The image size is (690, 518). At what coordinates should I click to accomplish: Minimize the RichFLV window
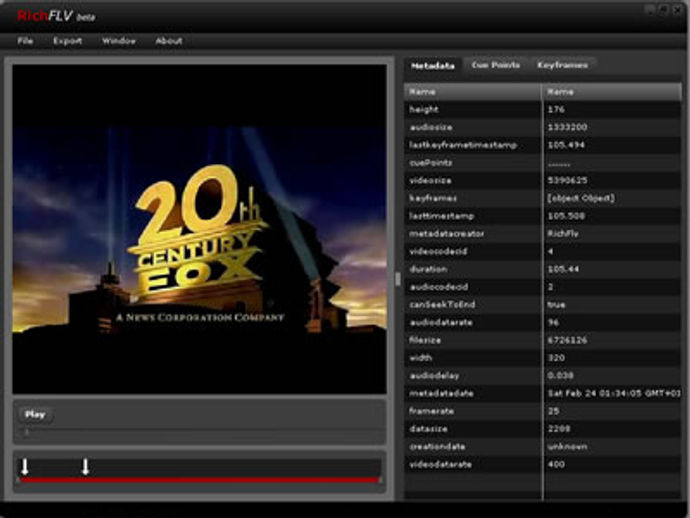coord(650,10)
